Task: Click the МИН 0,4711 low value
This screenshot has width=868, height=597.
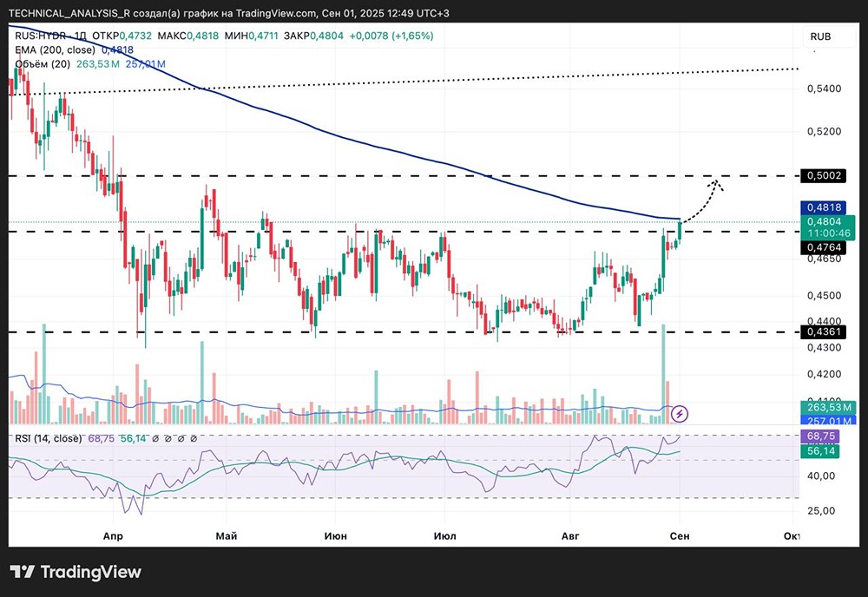Action: pos(252,36)
